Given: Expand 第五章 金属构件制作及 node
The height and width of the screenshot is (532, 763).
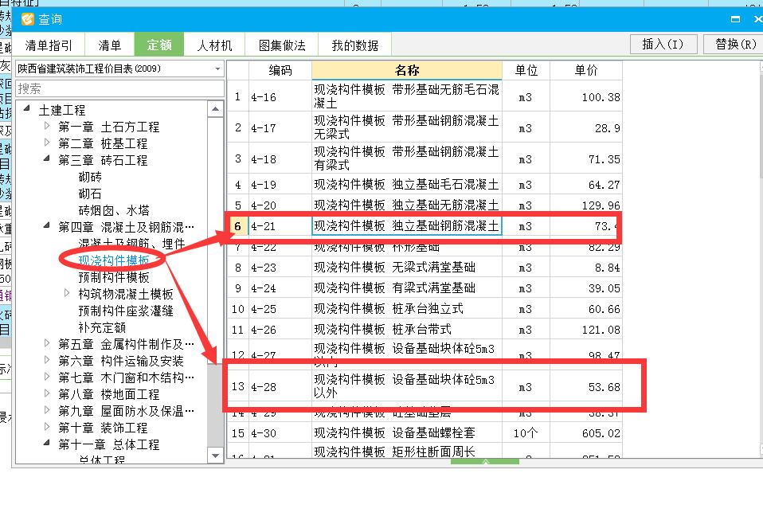Looking at the screenshot, I should (47, 343).
